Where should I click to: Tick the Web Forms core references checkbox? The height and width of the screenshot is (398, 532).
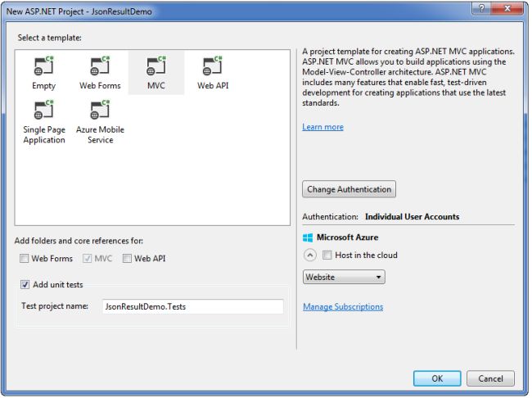tap(24, 259)
